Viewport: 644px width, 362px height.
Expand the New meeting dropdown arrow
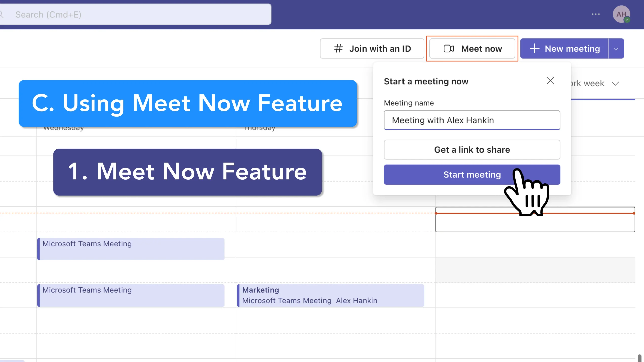tap(616, 49)
